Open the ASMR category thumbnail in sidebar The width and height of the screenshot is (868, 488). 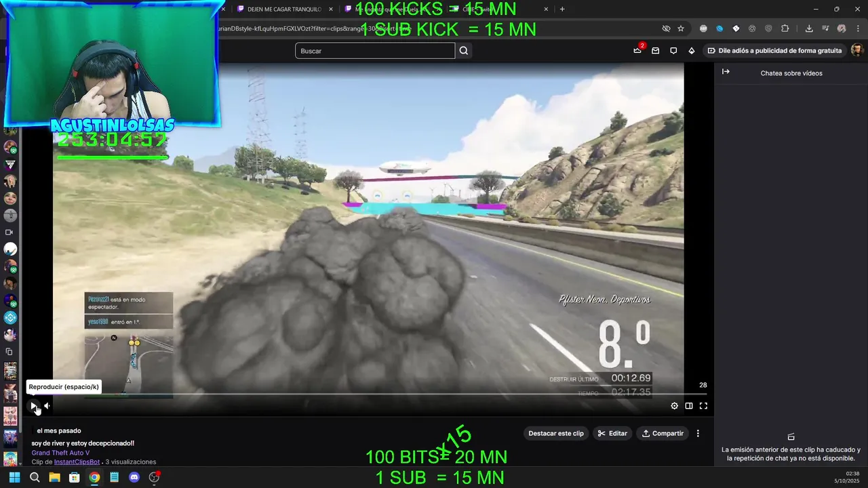coord(10,415)
